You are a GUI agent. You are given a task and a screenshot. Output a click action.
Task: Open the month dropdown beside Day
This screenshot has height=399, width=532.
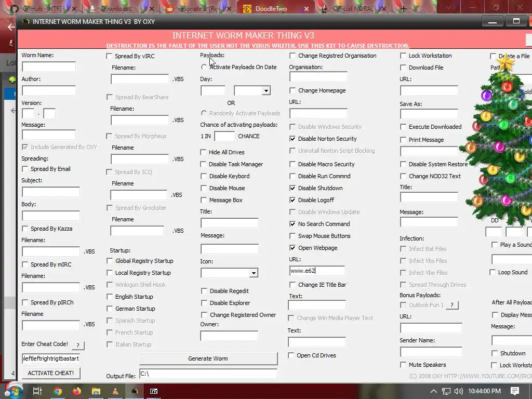266,90
